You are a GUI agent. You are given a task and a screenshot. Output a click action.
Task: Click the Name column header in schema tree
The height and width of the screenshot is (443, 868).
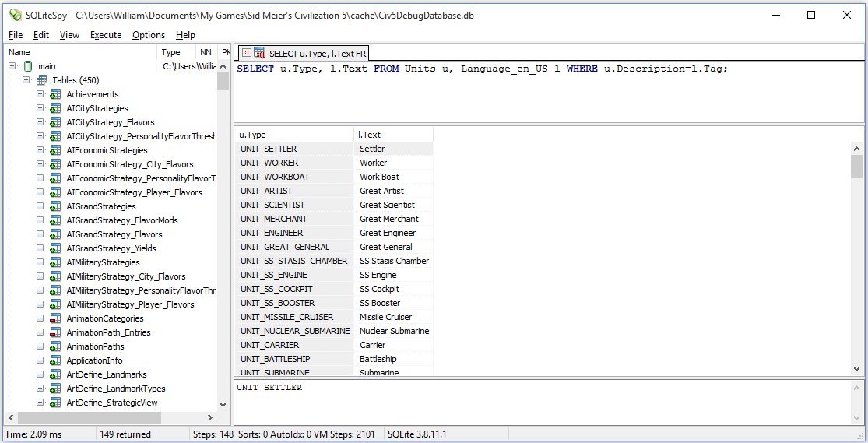coord(82,52)
